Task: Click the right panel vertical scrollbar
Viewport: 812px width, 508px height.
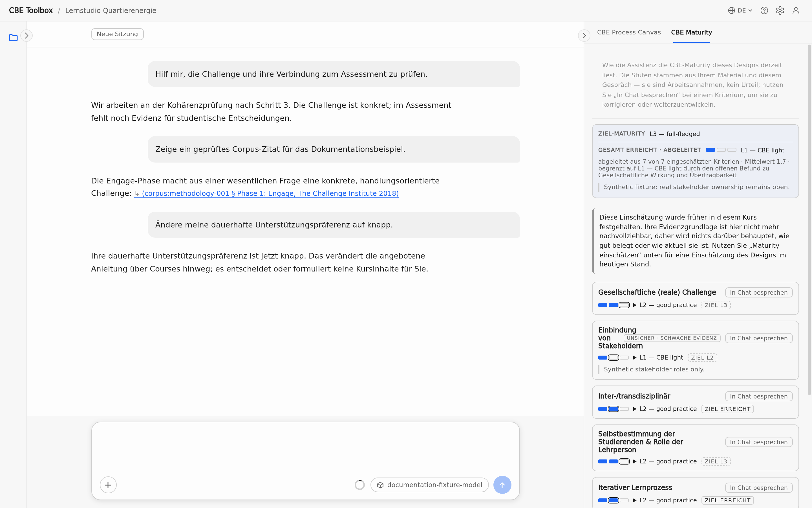Action: click(x=809, y=220)
